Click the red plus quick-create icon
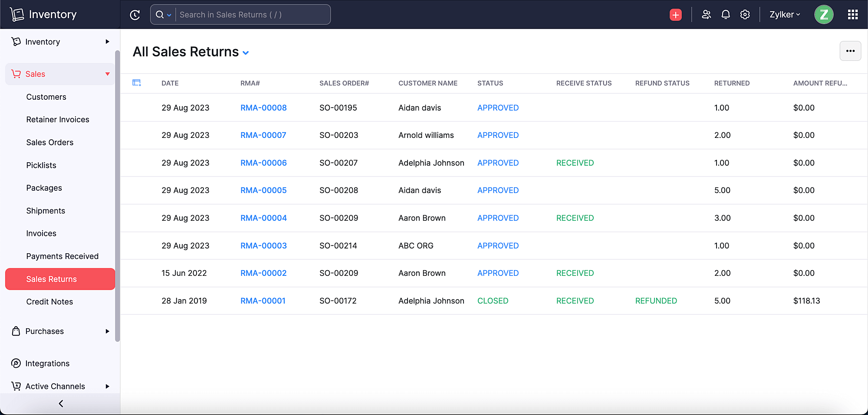This screenshot has height=415, width=868. tap(675, 14)
